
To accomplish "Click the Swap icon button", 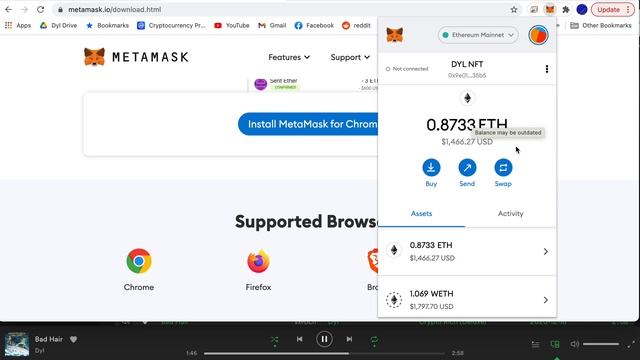I will [503, 167].
